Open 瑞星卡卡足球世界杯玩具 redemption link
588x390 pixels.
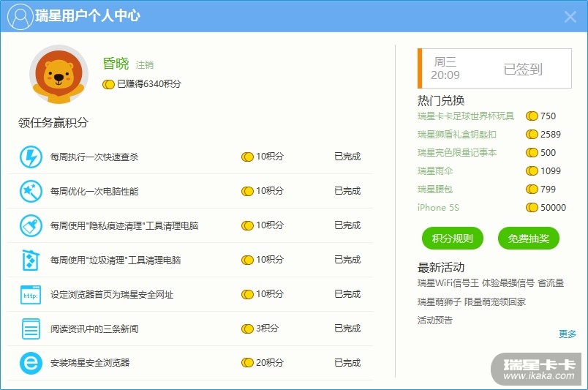[x=466, y=116]
